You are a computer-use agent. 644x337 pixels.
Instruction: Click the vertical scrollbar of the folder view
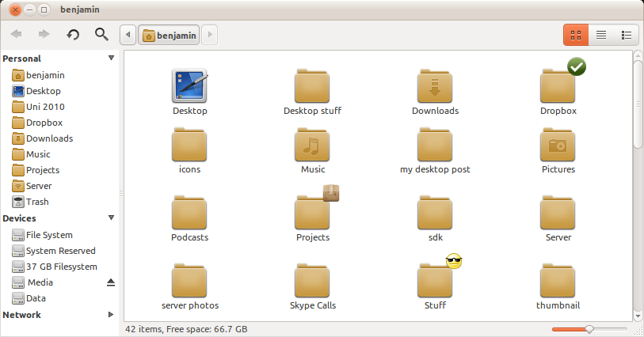point(638,99)
